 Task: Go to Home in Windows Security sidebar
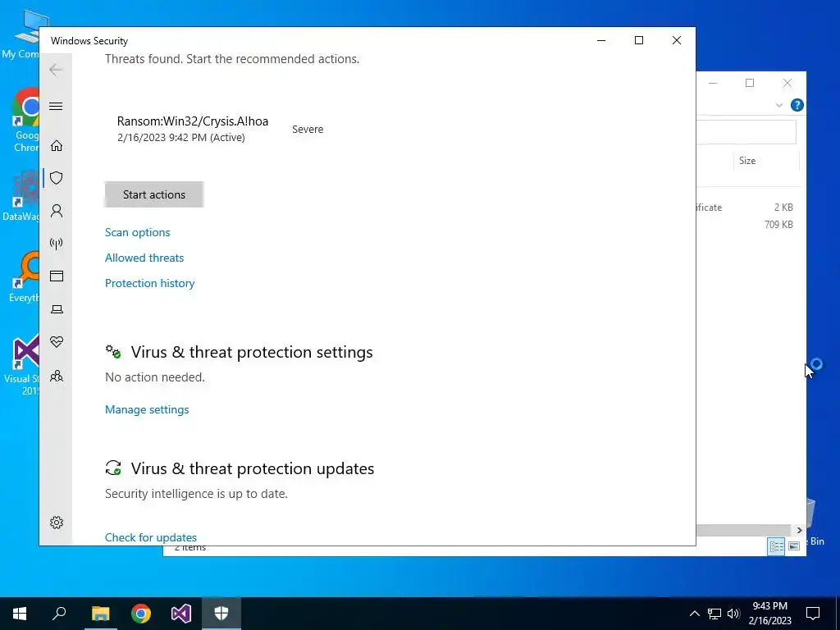57,146
